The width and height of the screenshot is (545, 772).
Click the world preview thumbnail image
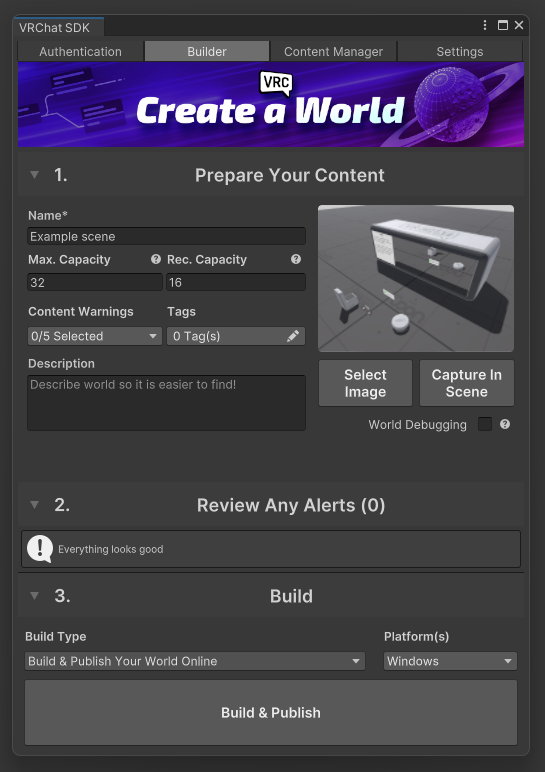click(x=416, y=278)
